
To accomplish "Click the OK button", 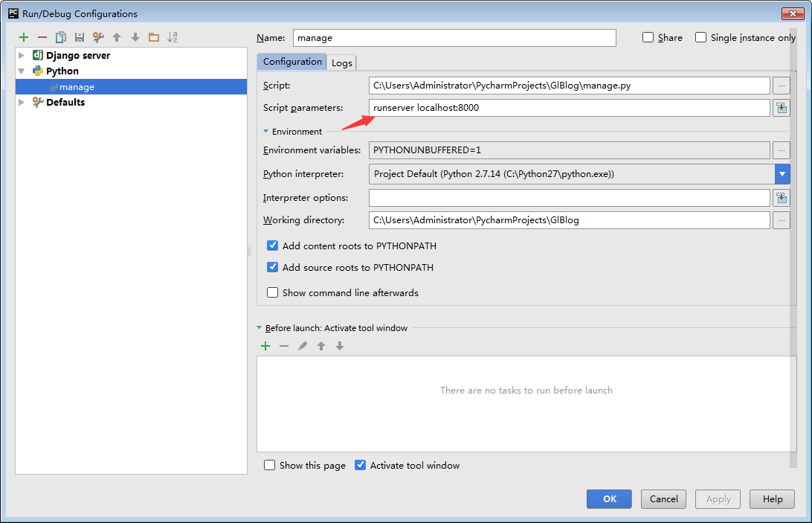I will [609, 499].
